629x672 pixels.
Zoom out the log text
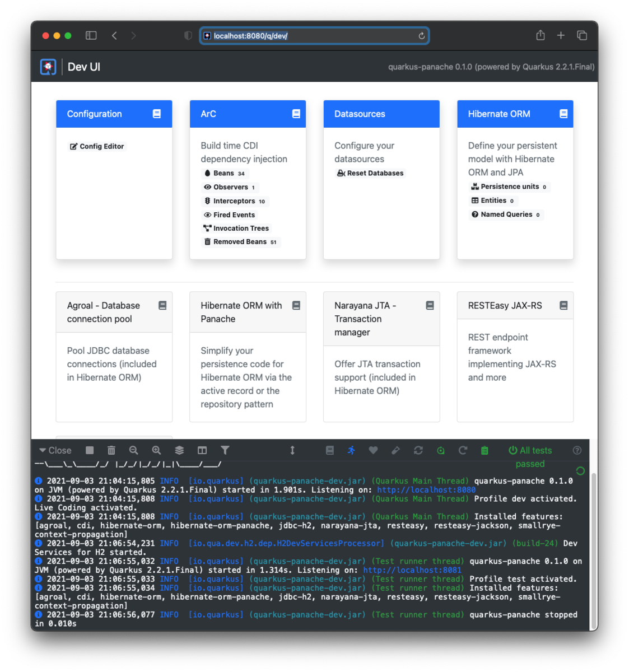133,450
